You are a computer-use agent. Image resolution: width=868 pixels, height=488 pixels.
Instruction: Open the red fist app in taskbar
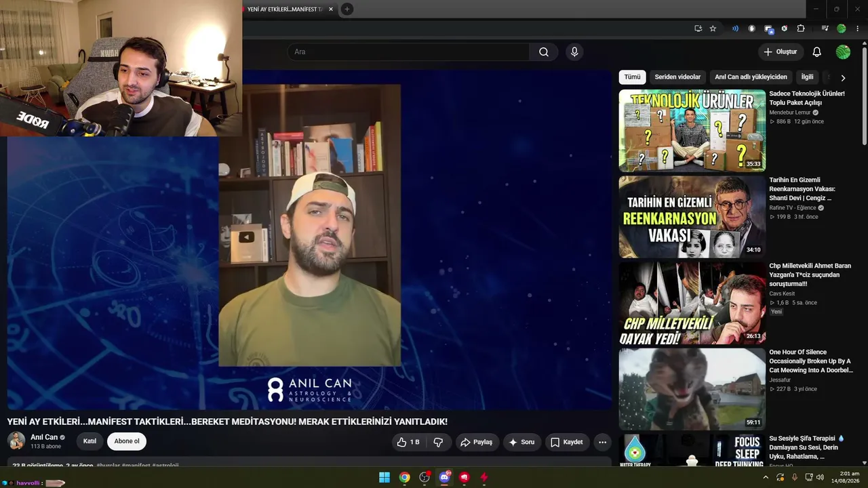[x=465, y=477]
